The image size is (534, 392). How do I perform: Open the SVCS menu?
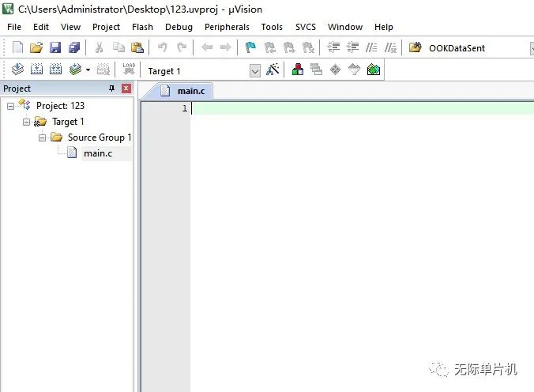(x=306, y=27)
